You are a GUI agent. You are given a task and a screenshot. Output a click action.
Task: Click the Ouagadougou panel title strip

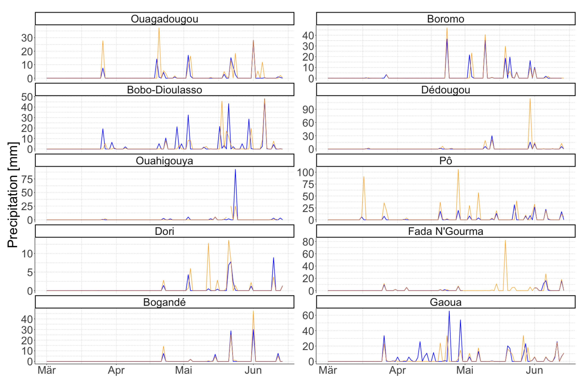tap(164, 19)
